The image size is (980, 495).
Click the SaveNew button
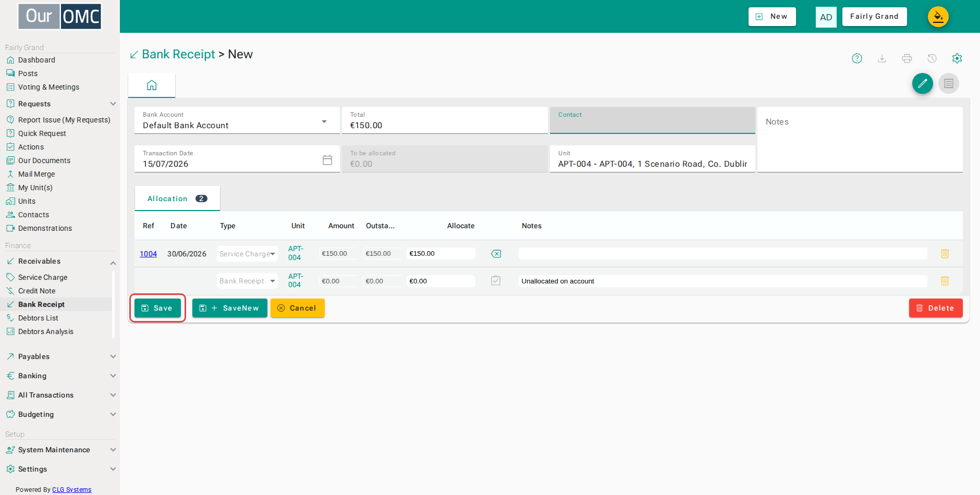click(230, 308)
